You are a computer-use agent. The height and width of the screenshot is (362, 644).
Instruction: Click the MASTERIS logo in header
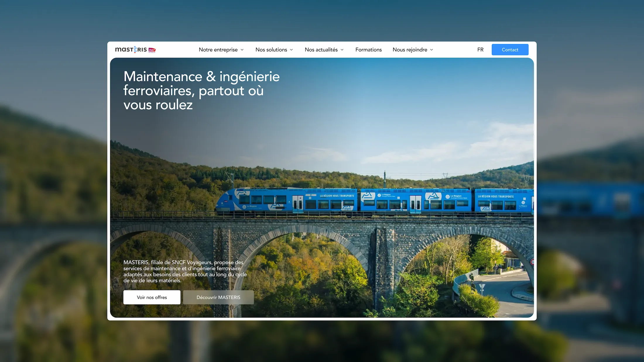[x=131, y=50]
